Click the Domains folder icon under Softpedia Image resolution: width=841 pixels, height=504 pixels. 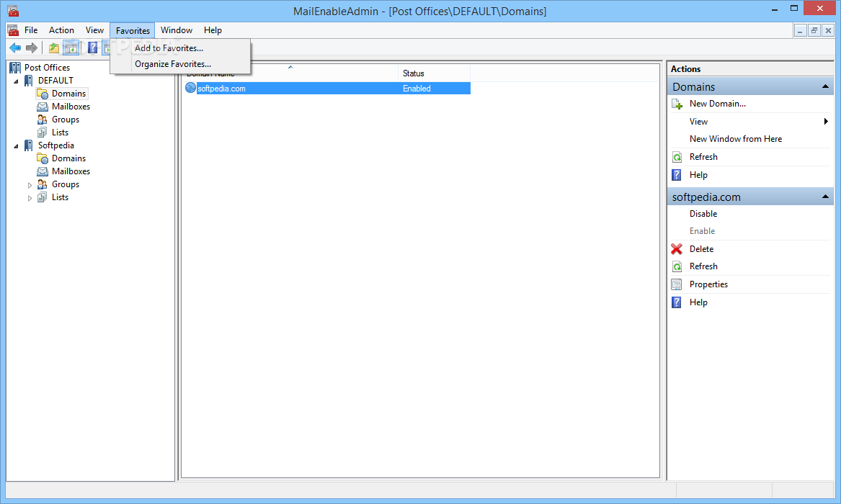tap(43, 158)
